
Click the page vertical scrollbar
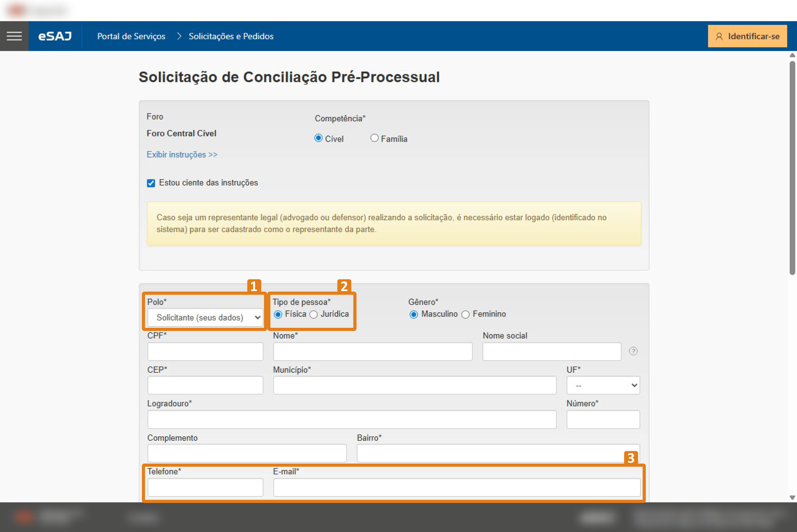pyautogui.click(x=792, y=168)
